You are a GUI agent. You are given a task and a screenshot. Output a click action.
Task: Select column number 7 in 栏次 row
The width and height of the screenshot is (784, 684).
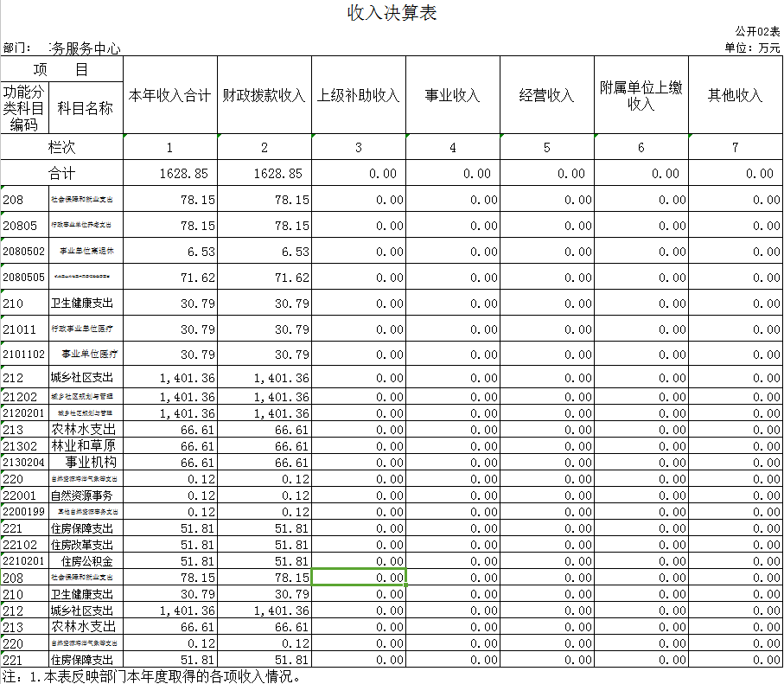[735, 148]
